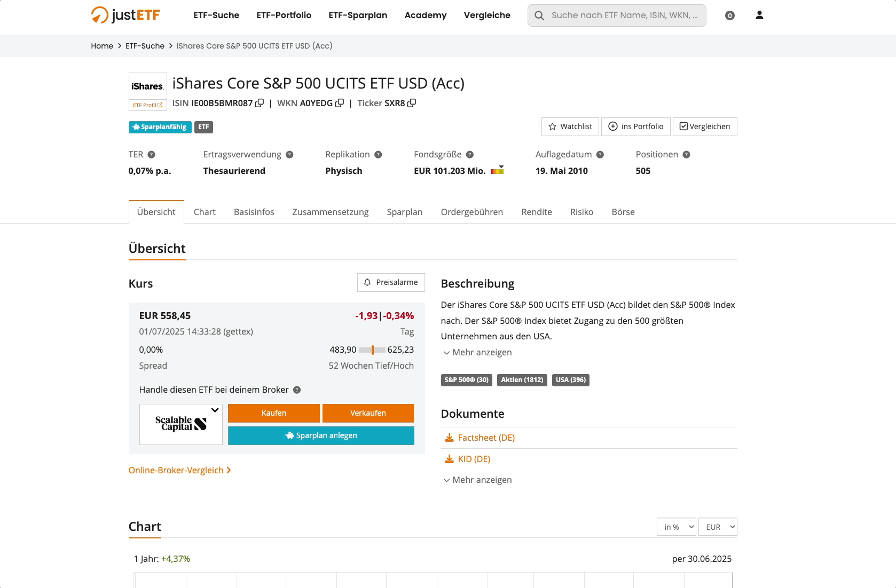Expand Mehr anzeigen under Beschreibung
Image resolution: width=896 pixels, height=588 pixels.
click(477, 353)
